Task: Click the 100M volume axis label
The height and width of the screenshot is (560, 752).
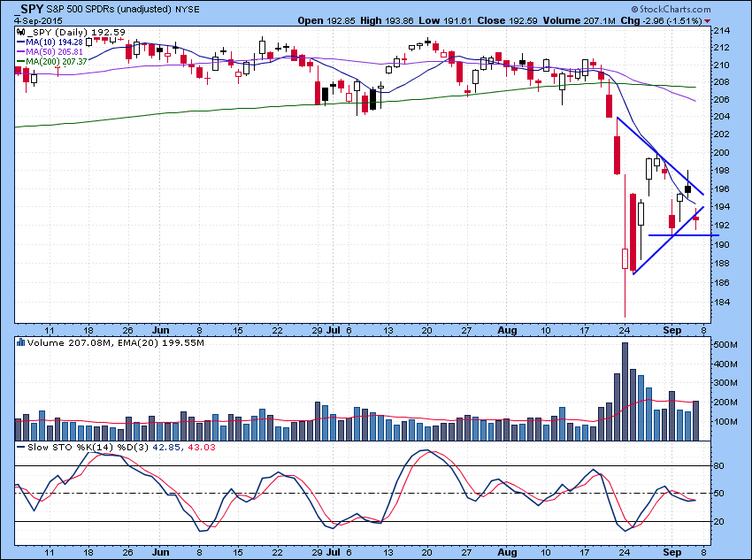Action: pyautogui.click(x=725, y=421)
